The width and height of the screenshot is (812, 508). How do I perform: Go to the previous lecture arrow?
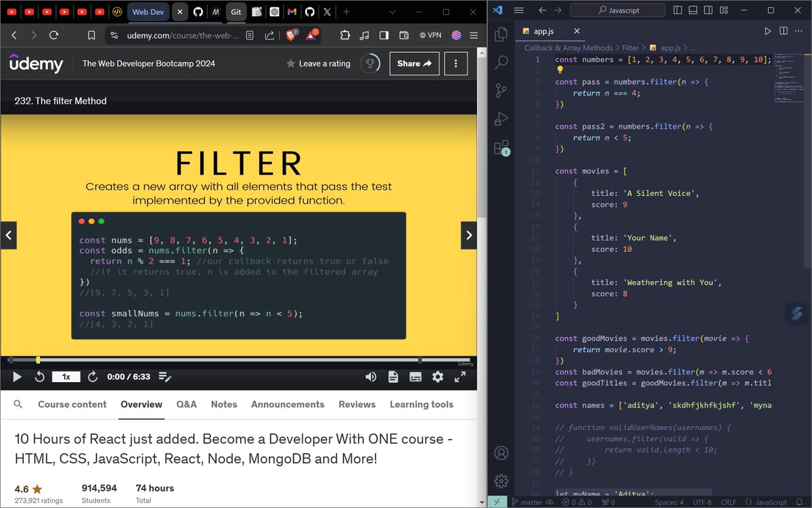8,236
